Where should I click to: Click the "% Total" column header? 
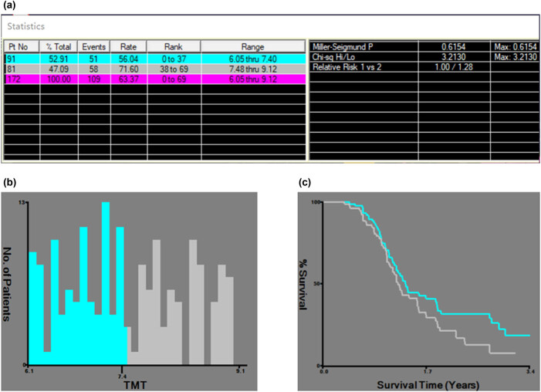click(59, 46)
